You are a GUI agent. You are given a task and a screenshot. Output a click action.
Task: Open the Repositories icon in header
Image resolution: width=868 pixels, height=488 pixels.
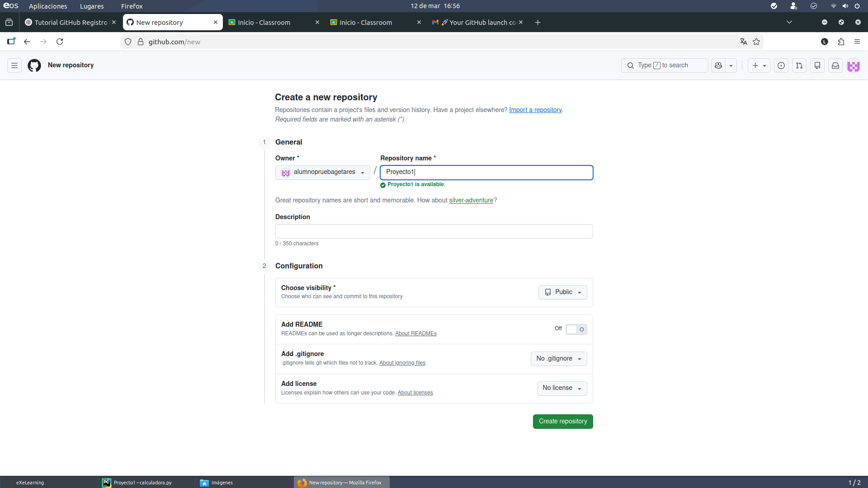click(817, 66)
